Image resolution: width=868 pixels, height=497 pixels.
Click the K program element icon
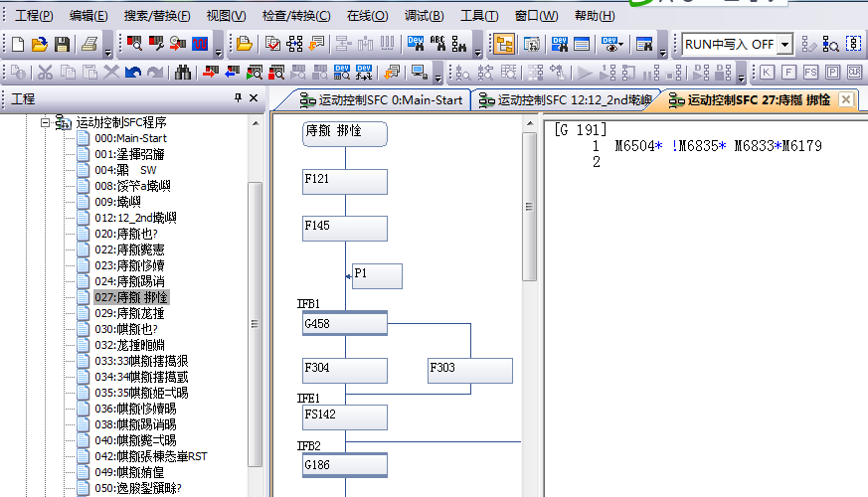pos(767,73)
